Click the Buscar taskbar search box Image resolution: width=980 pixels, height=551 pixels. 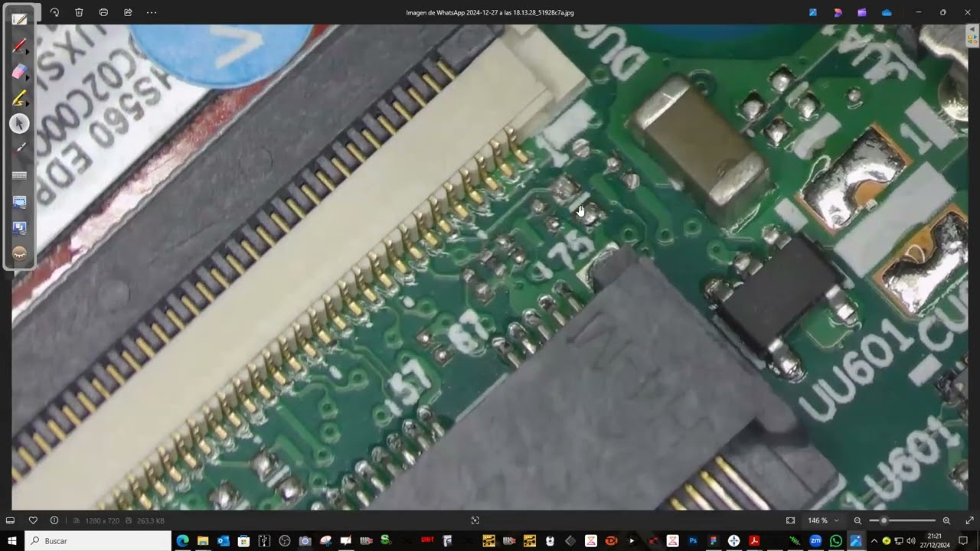(x=98, y=540)
